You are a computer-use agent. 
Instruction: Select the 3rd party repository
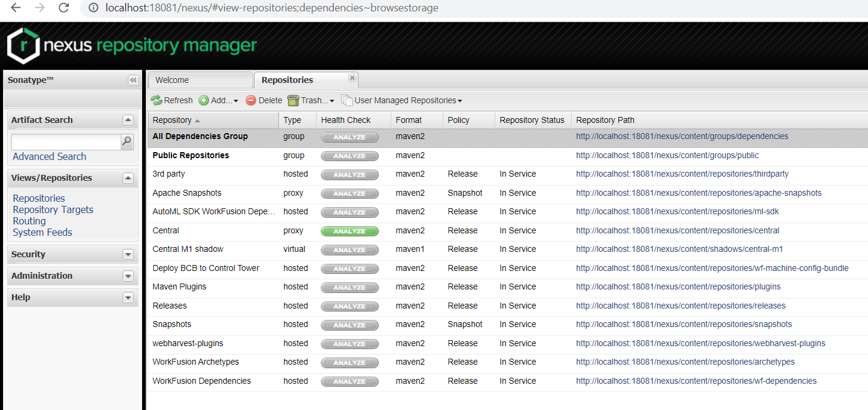pos(168,174)
